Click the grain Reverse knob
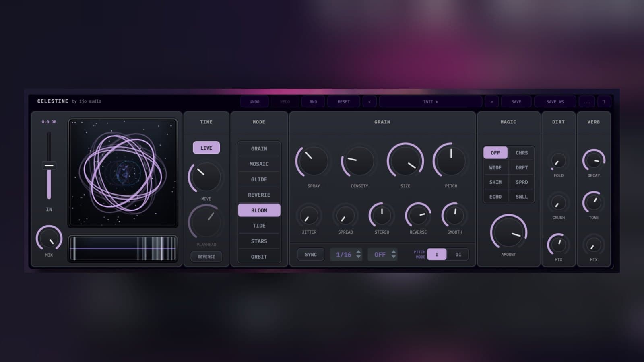 pos(418,216)
